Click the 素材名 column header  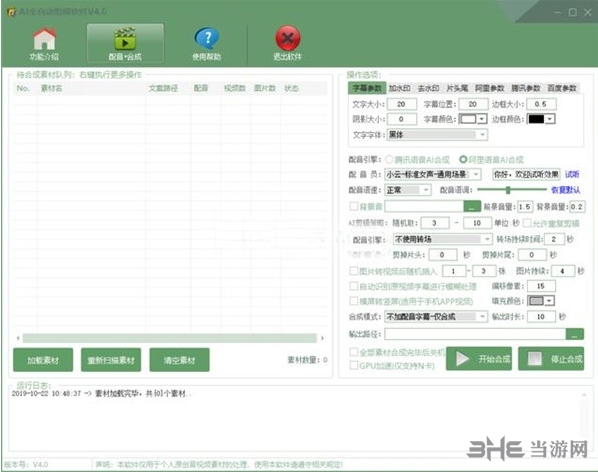[52, 88]
